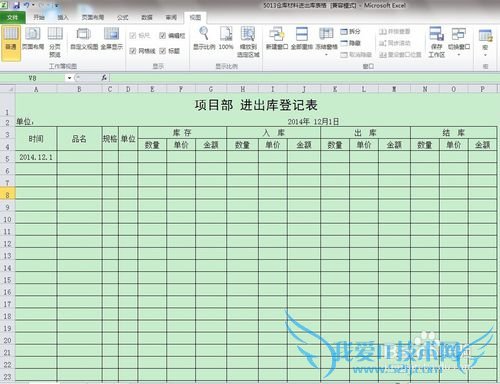
Task: Switch to Full Screen (全屏显示)
Action: [112, 39]
